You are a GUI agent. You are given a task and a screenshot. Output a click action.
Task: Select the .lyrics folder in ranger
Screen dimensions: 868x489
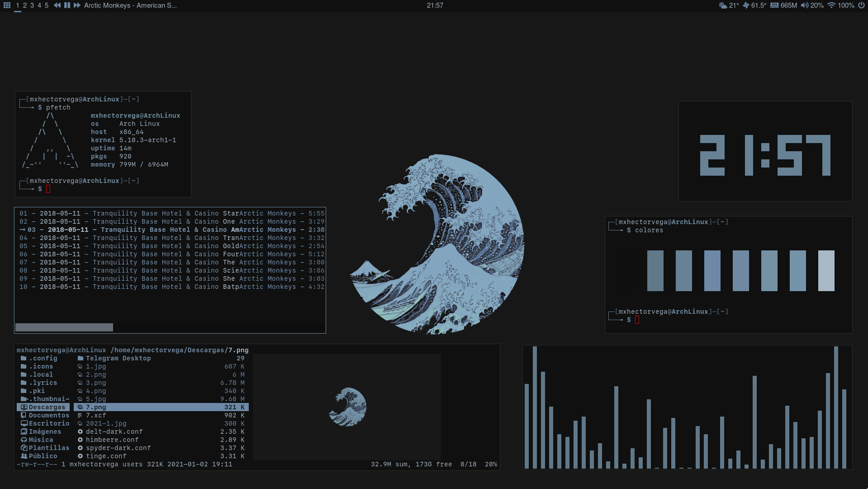click(x=43, y=383)
